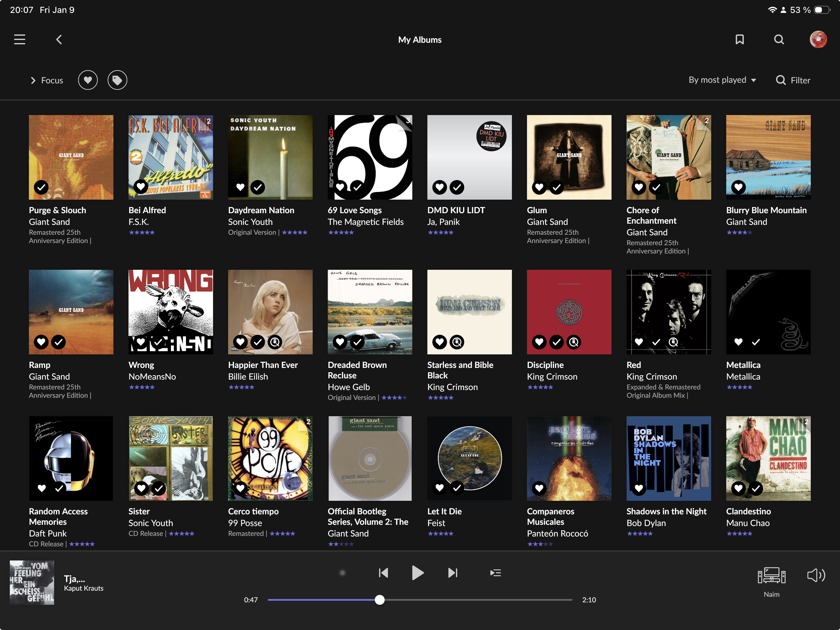Open the play queue icon
The image size is (840, 630).
[x=495, y=572]
